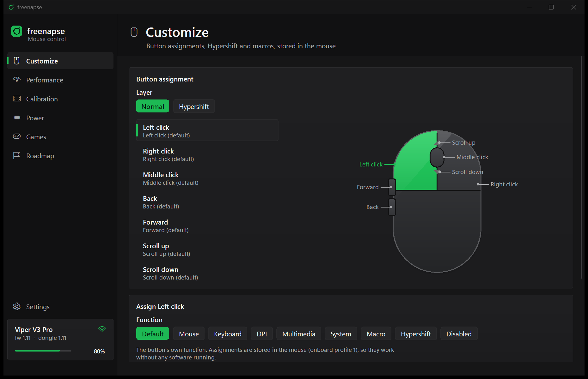Choose the Macro function option

point(376,334)
